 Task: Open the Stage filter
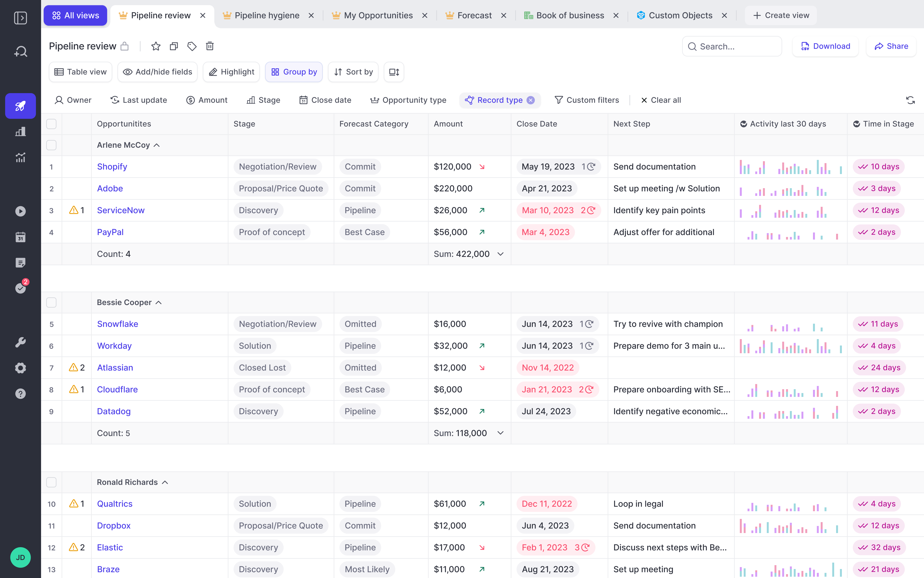(264, 100)
